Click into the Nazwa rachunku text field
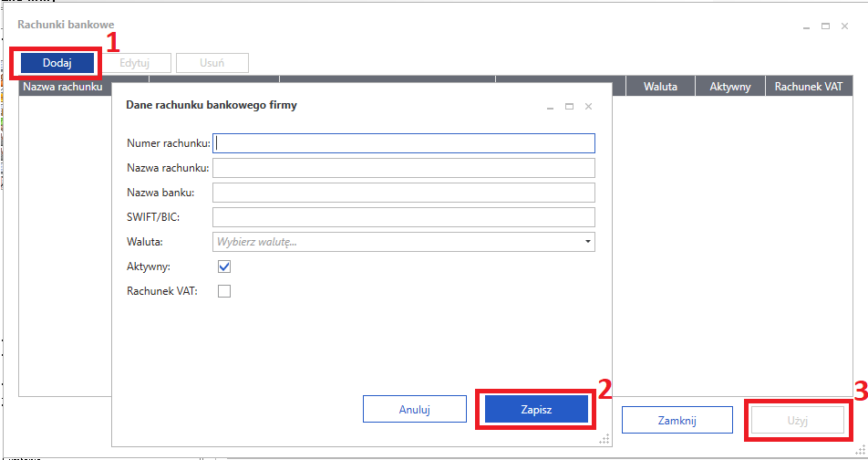 pyautogui.click(x=404, y=168)
